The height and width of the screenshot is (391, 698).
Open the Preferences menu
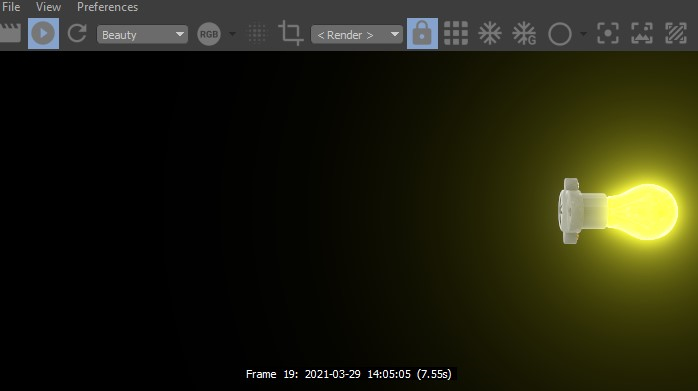[x=107, y=7]
